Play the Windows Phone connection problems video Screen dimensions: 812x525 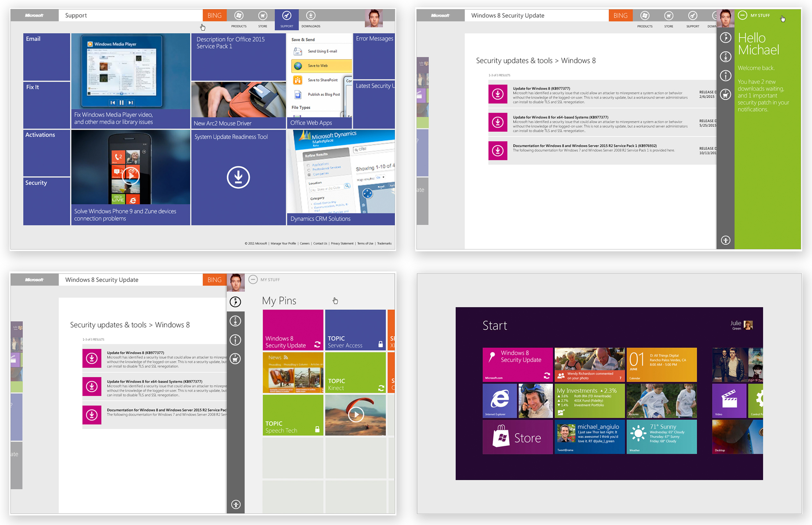pos(131,176)
